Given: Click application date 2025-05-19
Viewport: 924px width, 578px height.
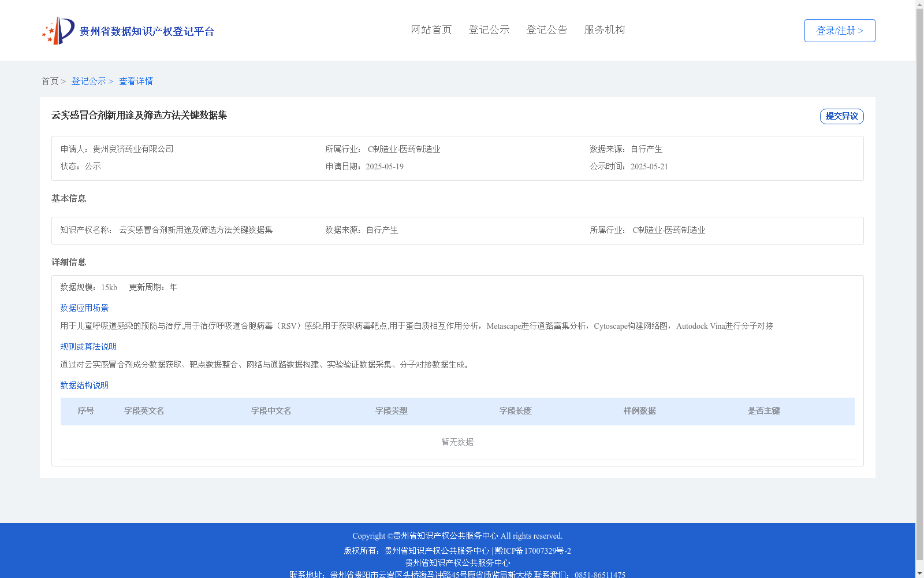Looking at the screenshot, I should (x=385, y=166).
